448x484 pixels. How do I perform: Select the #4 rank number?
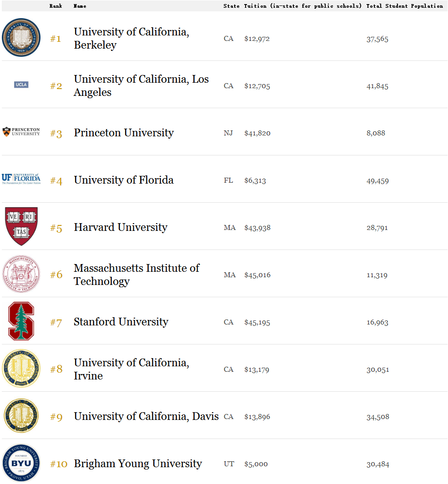click(56, 180)
